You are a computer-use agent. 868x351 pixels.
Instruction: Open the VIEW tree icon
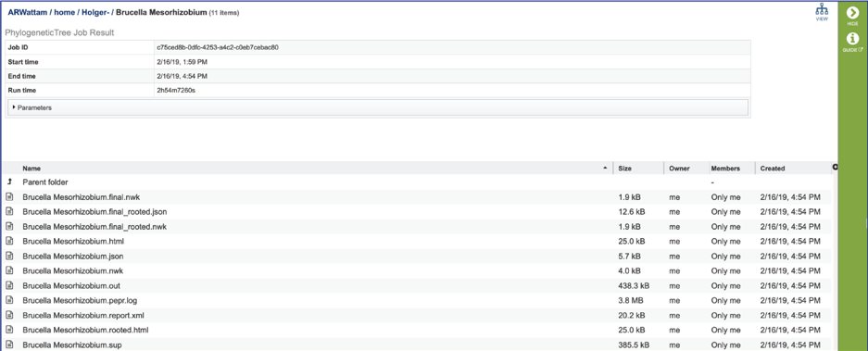coord(822,10)
